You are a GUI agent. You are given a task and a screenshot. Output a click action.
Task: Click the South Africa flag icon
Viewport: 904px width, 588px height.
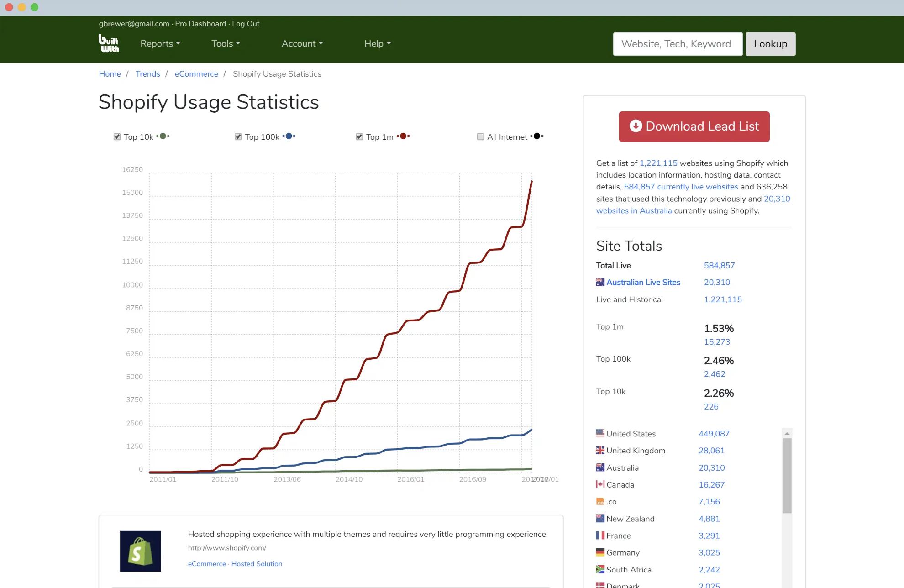[600, 569]
